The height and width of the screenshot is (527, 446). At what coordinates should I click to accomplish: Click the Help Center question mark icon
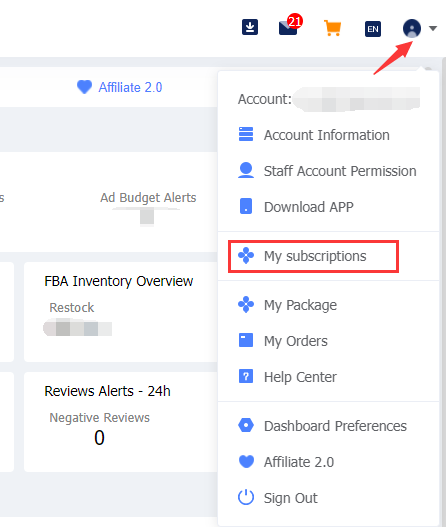pos(246,376)
